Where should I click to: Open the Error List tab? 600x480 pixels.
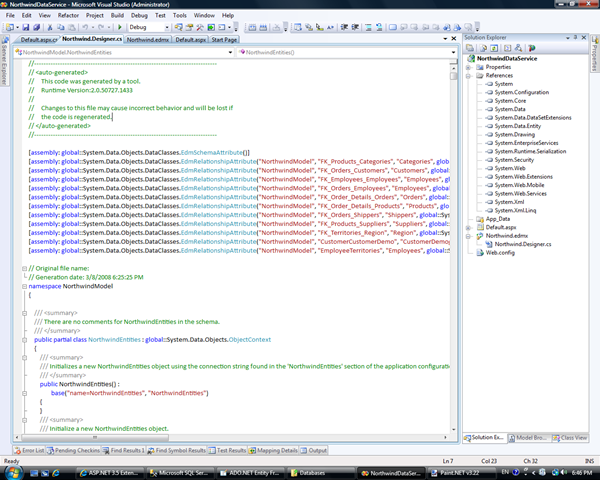29,451
